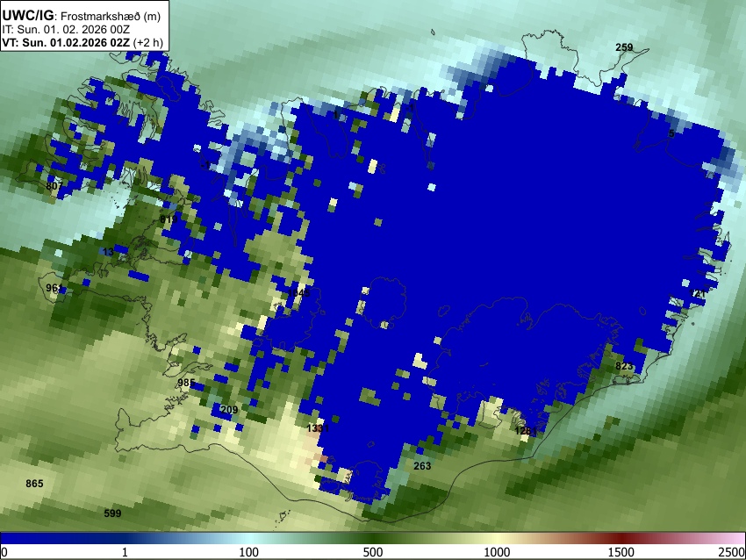Click the map value '985'
Screen dimensions: 746x560
click(x=186, y=383)
